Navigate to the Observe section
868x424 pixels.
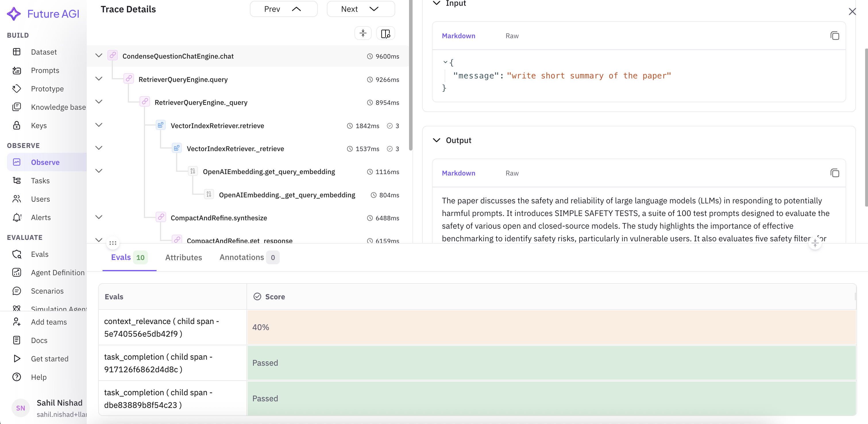click(45, 162)
